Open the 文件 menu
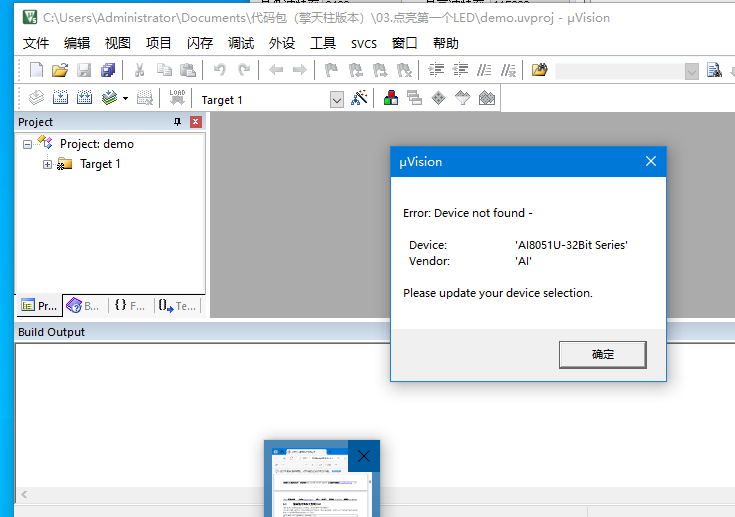The height and width of the screenshot is (517, 735). [x=36, y=44]
